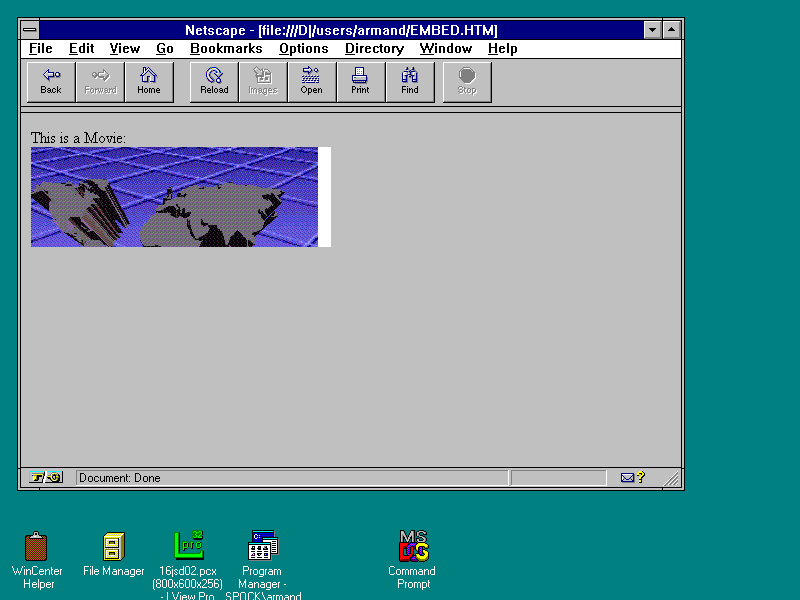This screenshot has width=800, height=600.
Task: Click the Find toolbar button
Action: coord(410,82)
